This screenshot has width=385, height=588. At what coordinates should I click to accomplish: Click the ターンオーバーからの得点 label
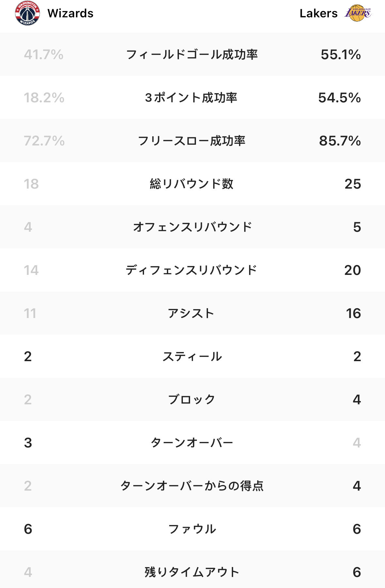pos(192,486)
